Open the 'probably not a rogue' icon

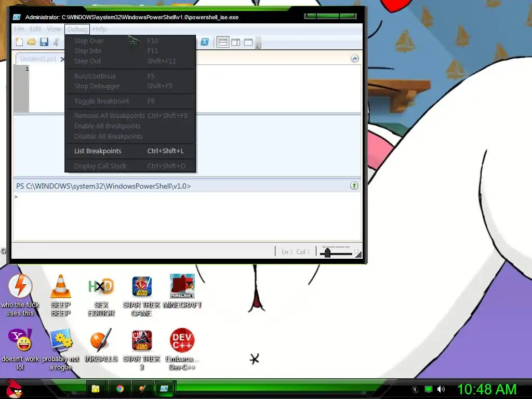click(61, 349)
